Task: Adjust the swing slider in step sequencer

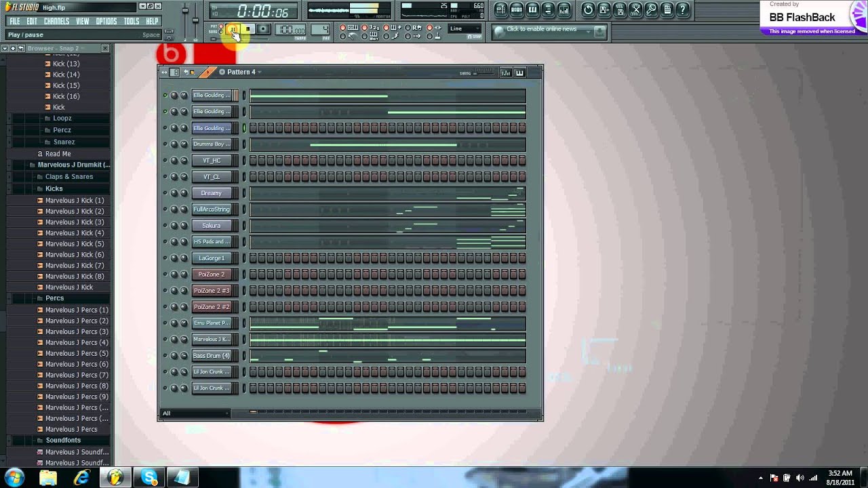Action: coord(484,73)
